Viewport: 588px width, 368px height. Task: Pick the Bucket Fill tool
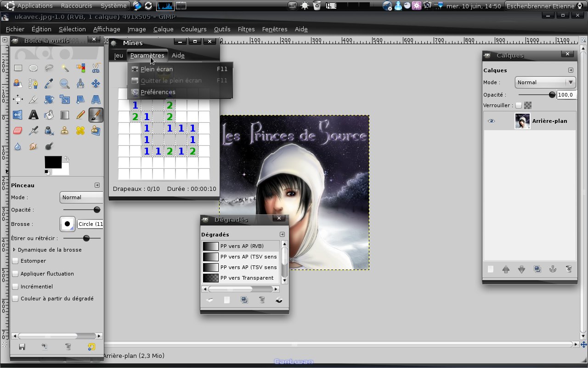pyautogui.click(x=49, y=115)
